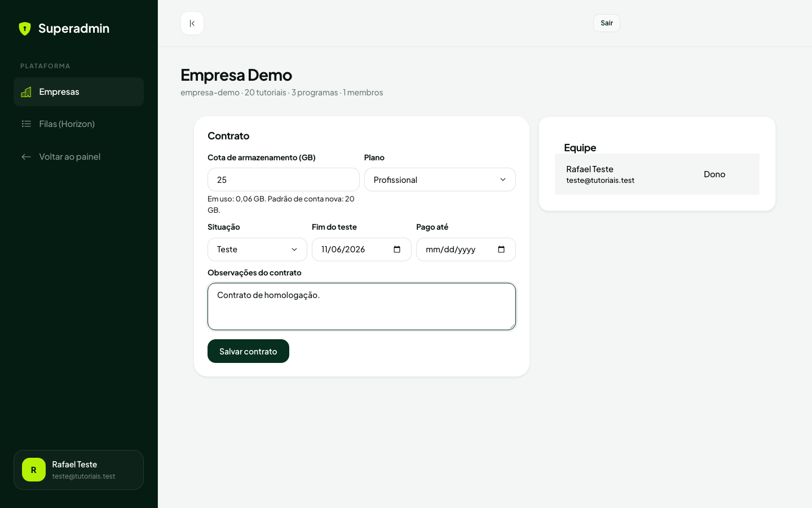Image resolution: width=812 pixels, height=508 pixels.
Task: Click the Observações do contrato text area
Action: tap(361, 306)
